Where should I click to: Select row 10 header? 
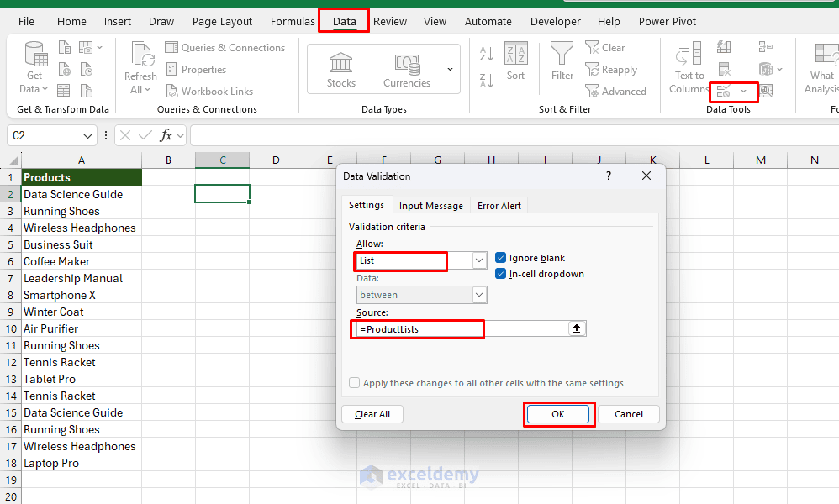11,328
